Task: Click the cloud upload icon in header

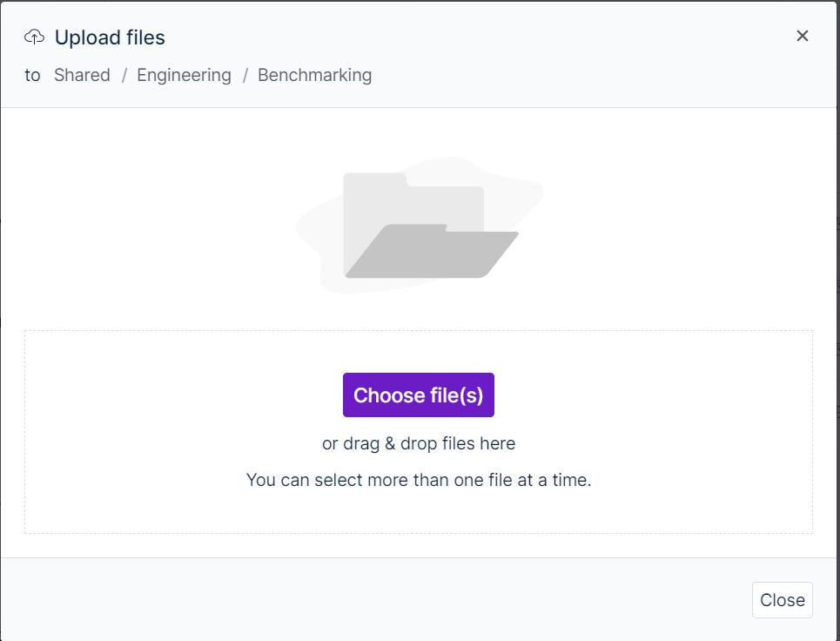Action: coord(34,37)
